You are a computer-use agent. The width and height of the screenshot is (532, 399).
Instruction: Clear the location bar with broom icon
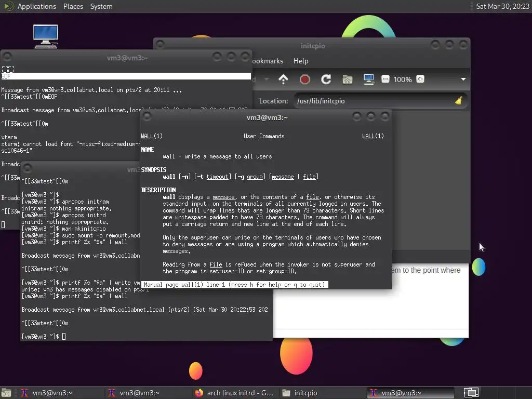click(x=458, y=101)
